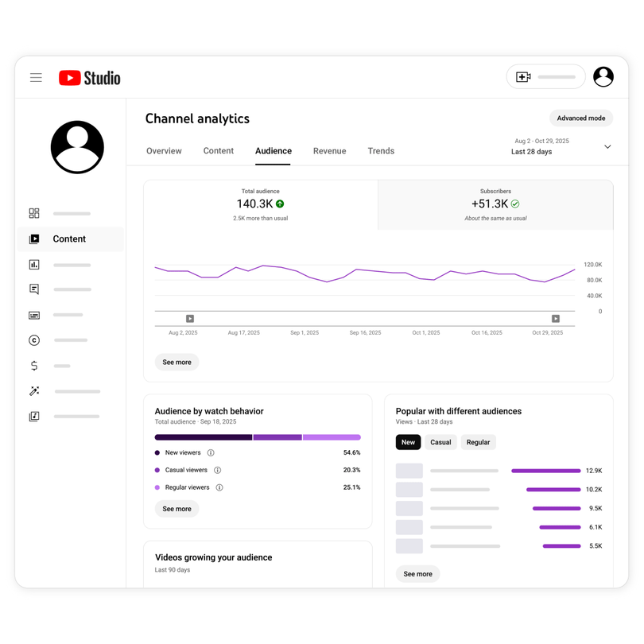Click the watch behavior stacked progress bar
644x644 pixels.
(257, 437)
